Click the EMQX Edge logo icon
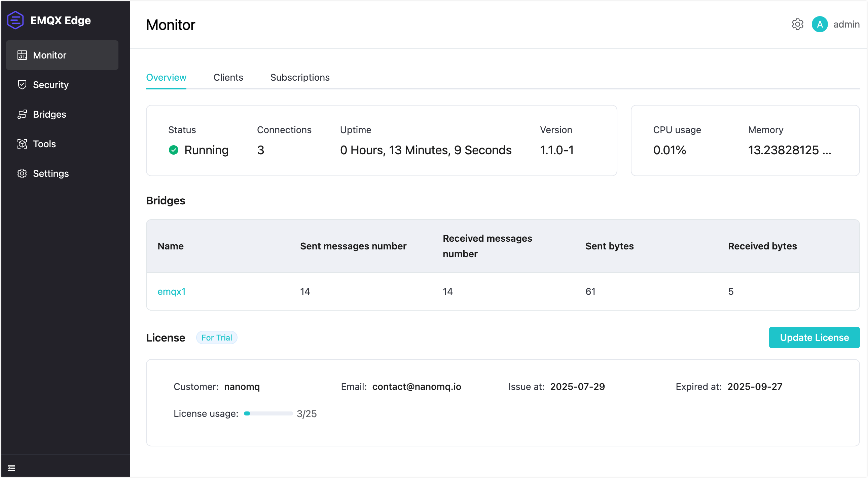 tap(15, 20)
